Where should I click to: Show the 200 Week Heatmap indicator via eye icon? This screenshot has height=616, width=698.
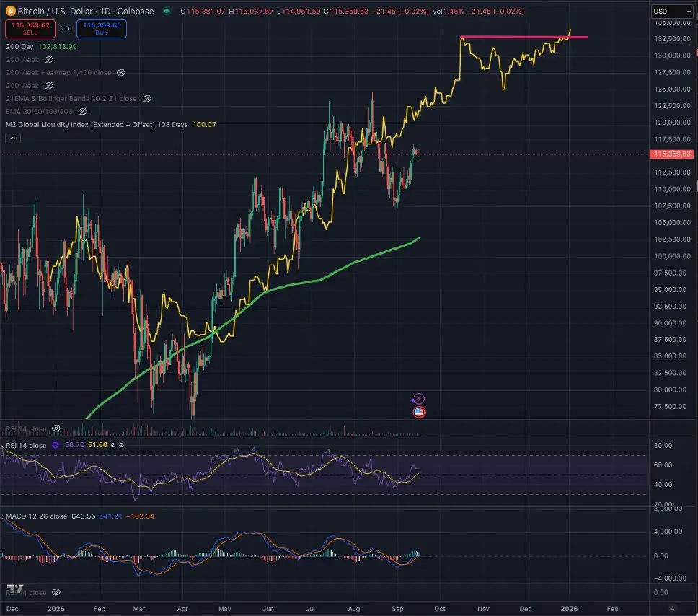click(120, 73)
